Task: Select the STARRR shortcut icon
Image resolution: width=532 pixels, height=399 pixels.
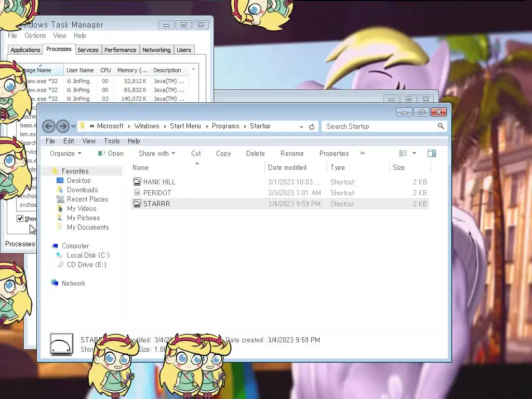Action: [137, 203]
